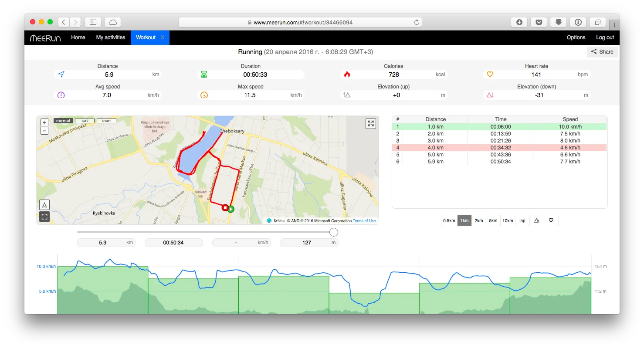Viewport: 644px width, 349px height.
Task: Open the Home tab
Action: coord(78,37)
